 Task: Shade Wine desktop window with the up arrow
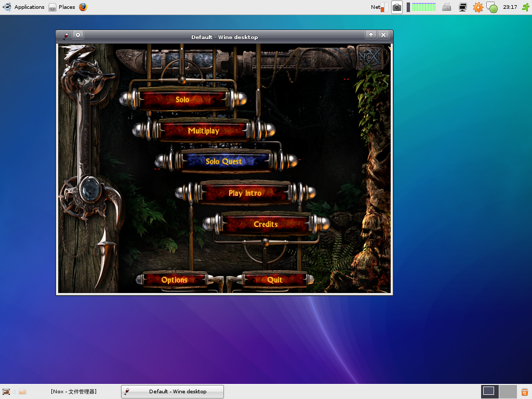tap(371, 35)
